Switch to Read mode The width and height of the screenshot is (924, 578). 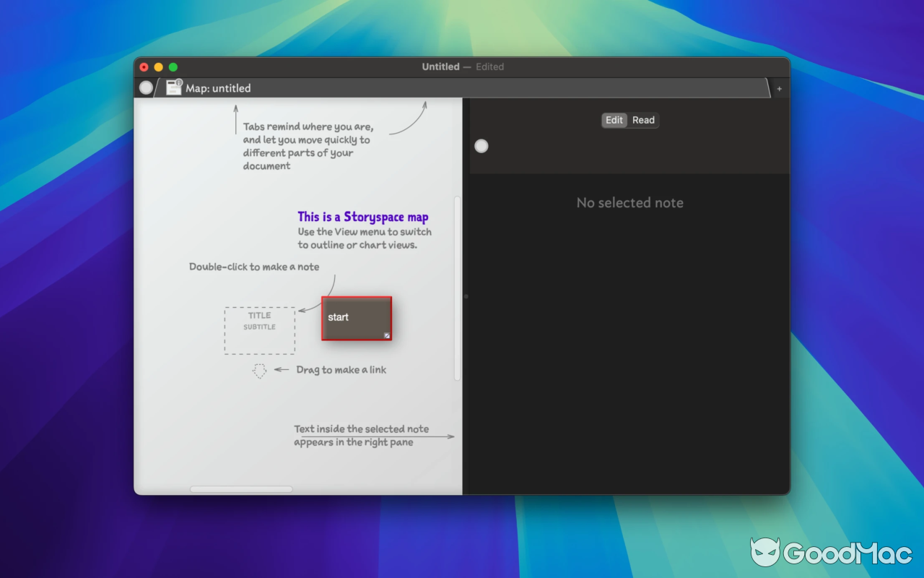643,120
